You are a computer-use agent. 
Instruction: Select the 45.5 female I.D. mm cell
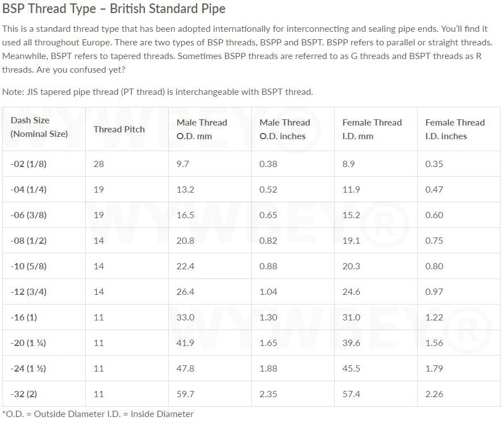[x=351, y=368]
